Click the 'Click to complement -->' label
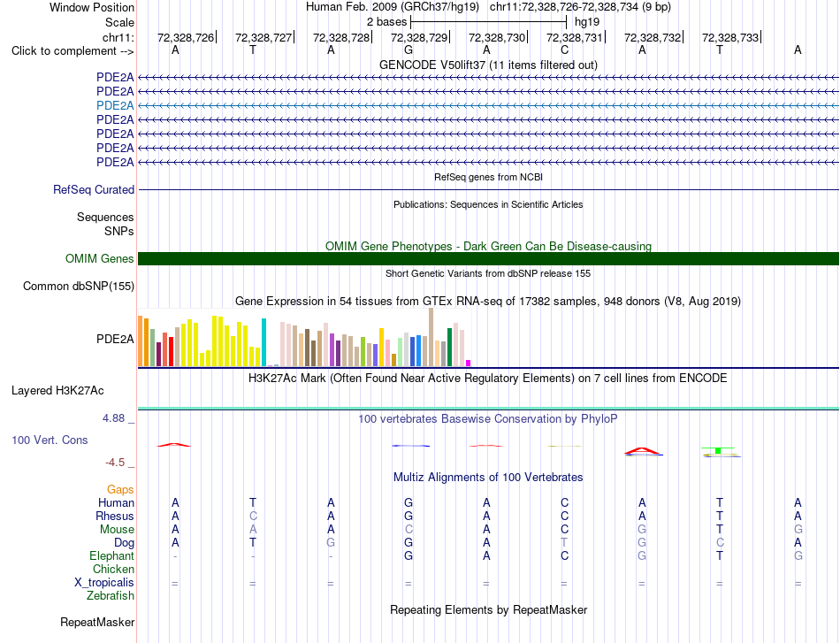The height and width of the screenshot is (643, 840). click(73, 51)
